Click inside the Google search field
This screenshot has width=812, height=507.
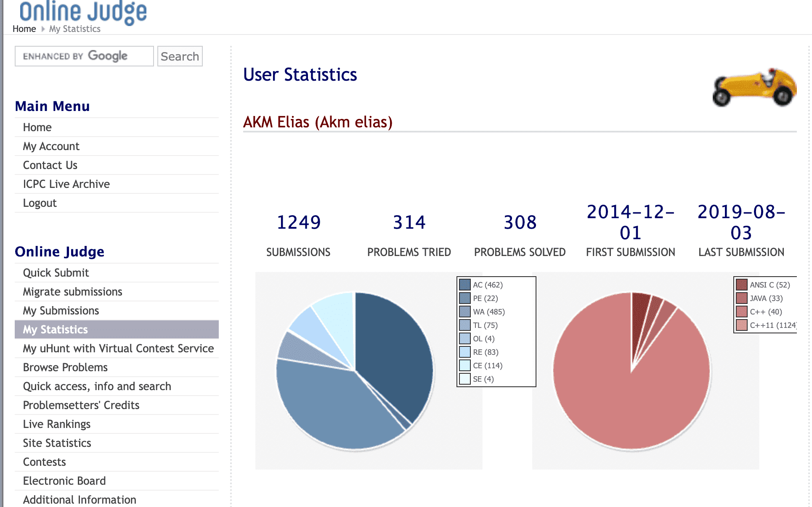pos(84,56)
